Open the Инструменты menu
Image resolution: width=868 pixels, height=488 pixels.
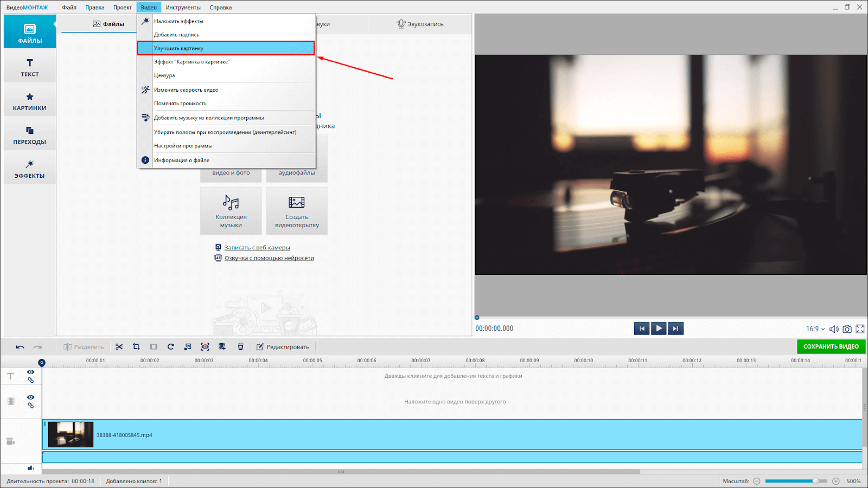click(183, 8)
